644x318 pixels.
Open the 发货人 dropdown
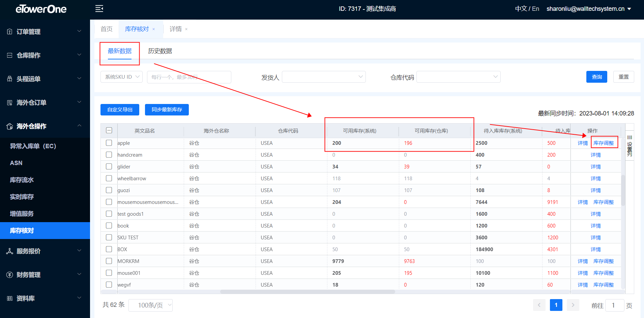tap(324, 77)
